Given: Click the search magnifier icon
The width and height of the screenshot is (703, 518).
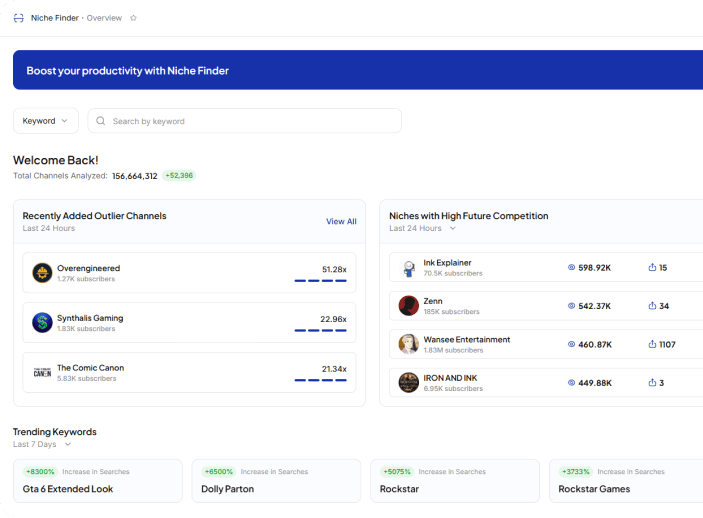Looking at the screenshot, I should 101,121.
